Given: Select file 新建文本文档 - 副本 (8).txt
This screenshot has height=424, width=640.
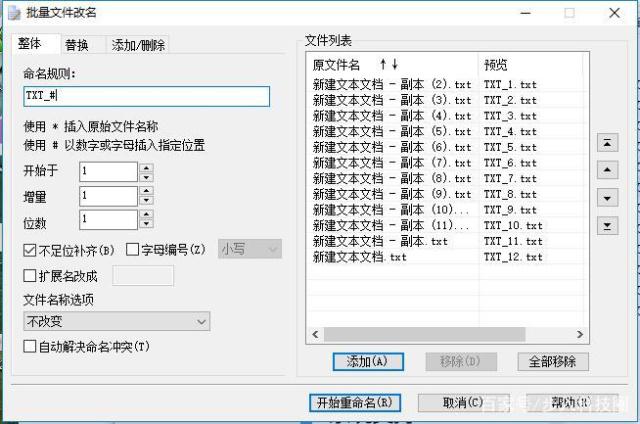Looking at the screenshot, I should 392,178.
